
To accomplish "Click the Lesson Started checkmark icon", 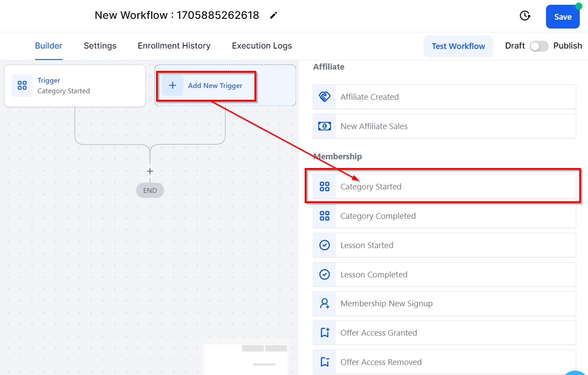I will [324, 245].
